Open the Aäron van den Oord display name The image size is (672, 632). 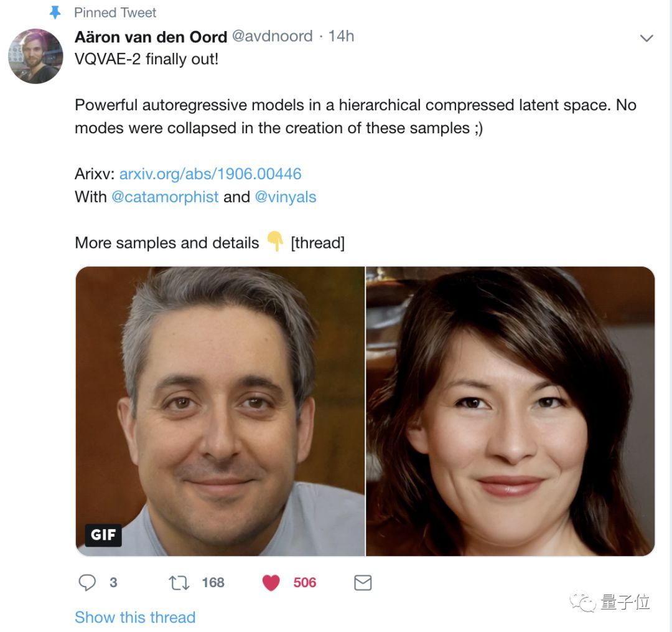[151, 37]
